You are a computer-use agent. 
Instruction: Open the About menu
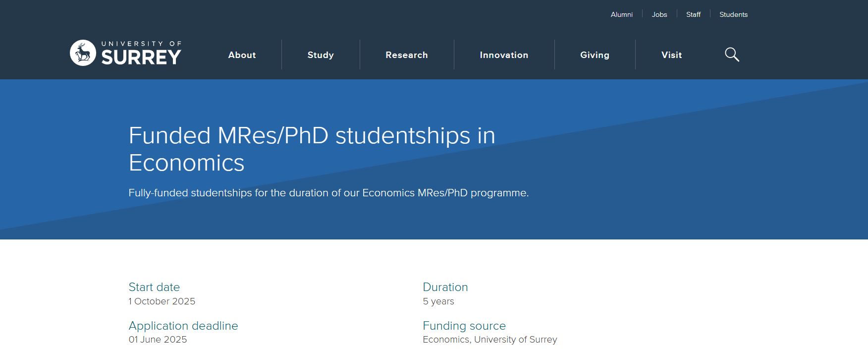pyautogui.click(x=242, y=55)
